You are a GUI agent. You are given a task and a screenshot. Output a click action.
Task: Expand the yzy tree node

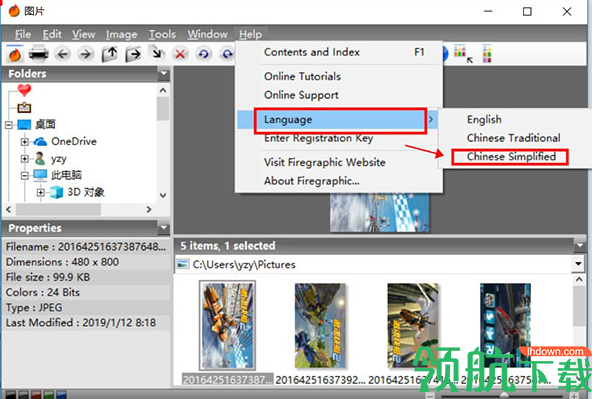[x=25, y=159]
